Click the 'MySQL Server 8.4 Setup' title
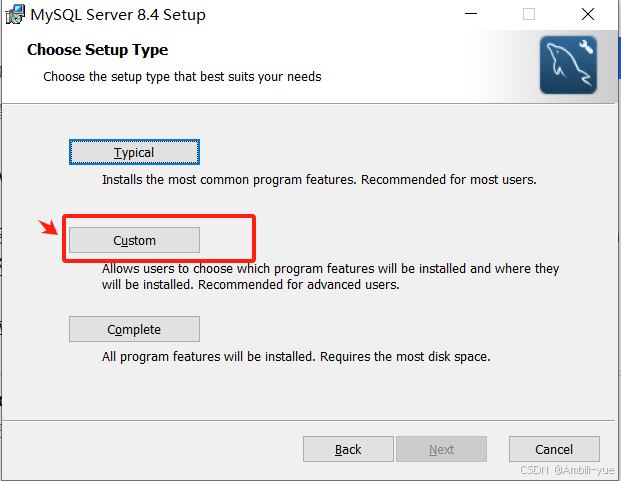The height and width of the screenshot is (481, 621). (118, 15)
